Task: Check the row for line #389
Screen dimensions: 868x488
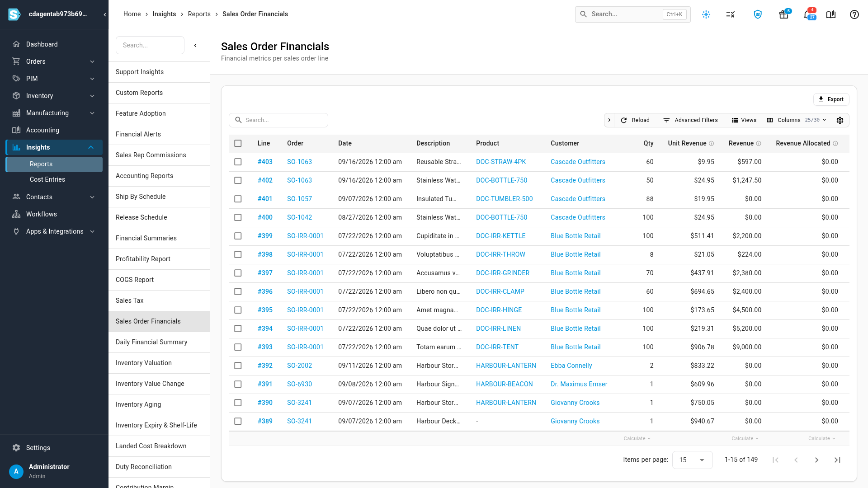Action: [238, 421]
